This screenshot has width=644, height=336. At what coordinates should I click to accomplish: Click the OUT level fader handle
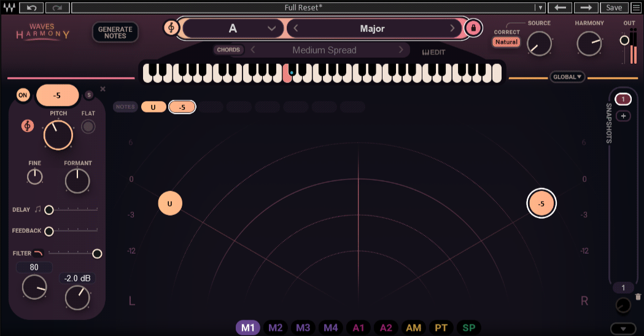pyautogui.click(x=624, y=41)
